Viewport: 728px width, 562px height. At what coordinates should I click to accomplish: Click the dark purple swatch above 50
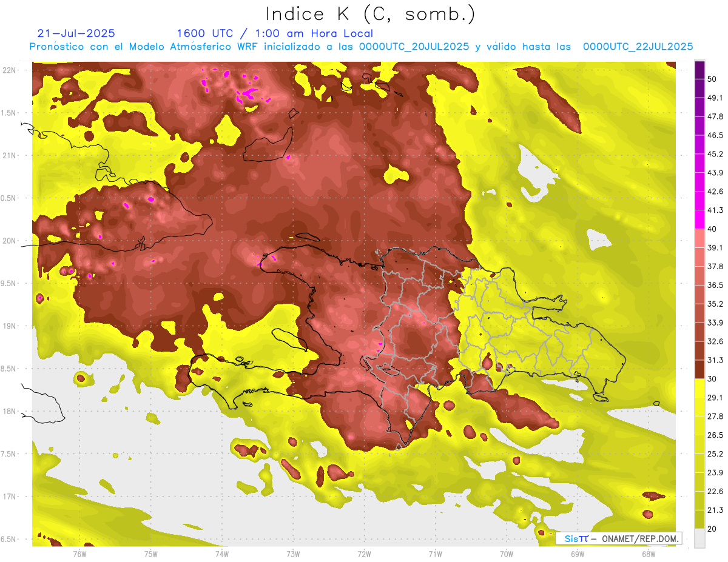click(x=699, y=70)
